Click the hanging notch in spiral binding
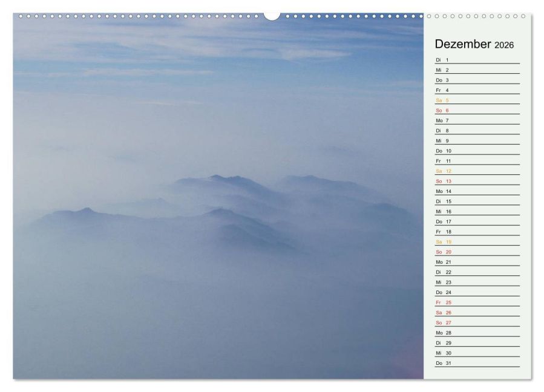Viewport: 544px width, 392px height. [x=272, y=16]
